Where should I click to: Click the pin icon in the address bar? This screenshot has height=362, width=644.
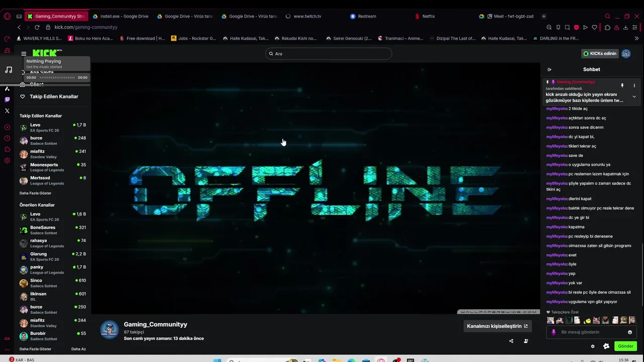coord(558,27)
